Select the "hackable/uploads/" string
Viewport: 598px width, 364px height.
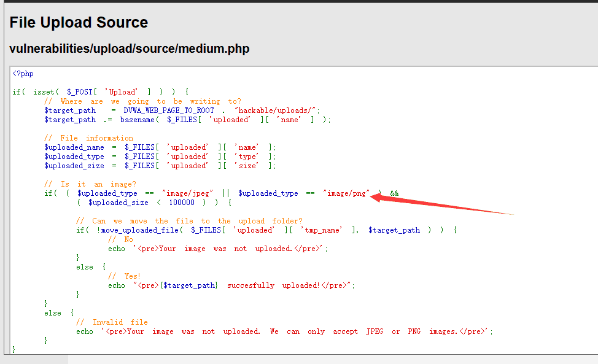coord(277,110)
